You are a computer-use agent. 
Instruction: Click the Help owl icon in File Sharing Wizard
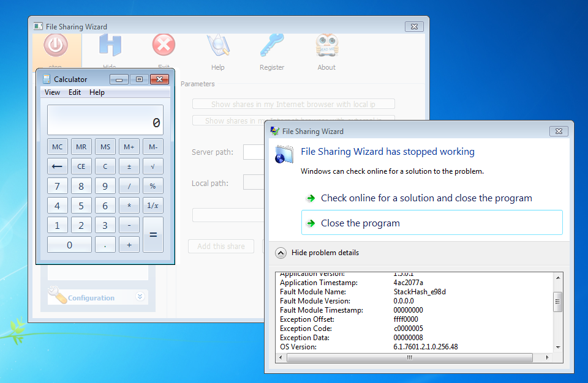[218, 45]
